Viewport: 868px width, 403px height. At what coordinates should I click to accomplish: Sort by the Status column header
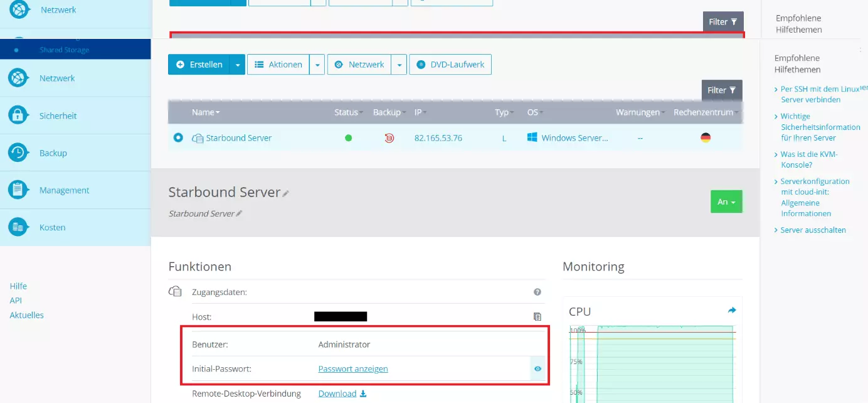tap(349, 112)
